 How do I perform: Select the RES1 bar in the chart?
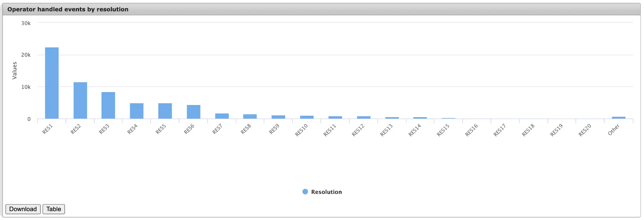point(52,83)
